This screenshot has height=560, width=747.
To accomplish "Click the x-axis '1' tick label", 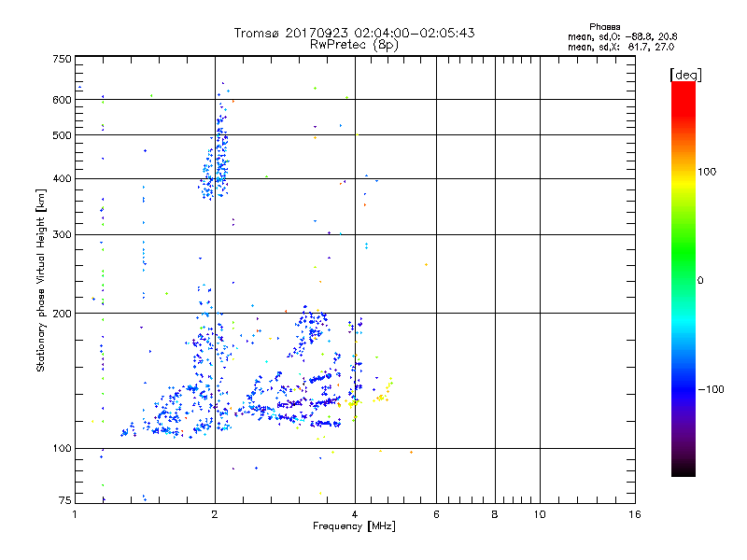I will coord(75,514).
